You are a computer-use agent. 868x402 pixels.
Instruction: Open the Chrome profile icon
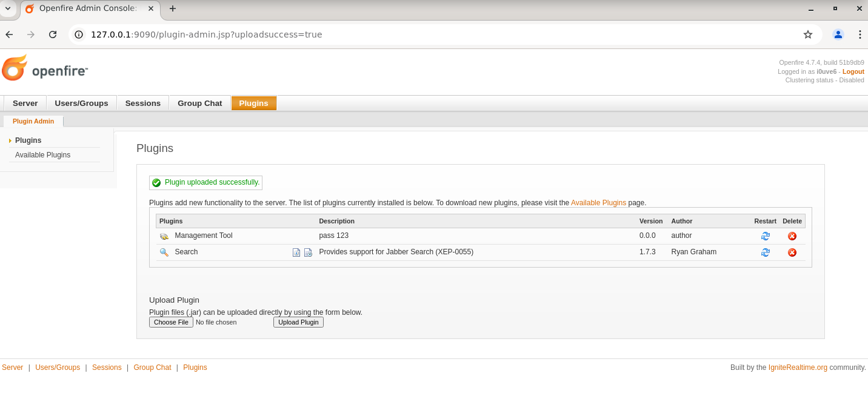(838, 35)
